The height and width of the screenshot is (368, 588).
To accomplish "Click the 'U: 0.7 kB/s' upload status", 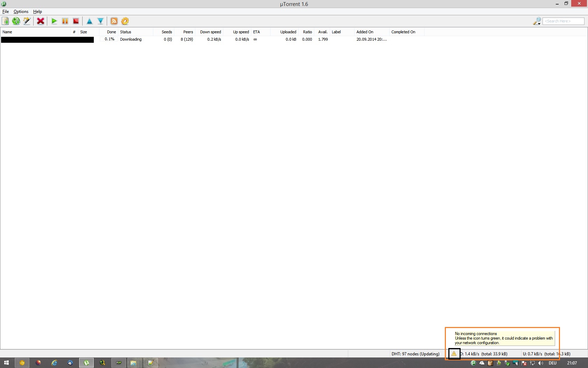I will pos(547,354).
